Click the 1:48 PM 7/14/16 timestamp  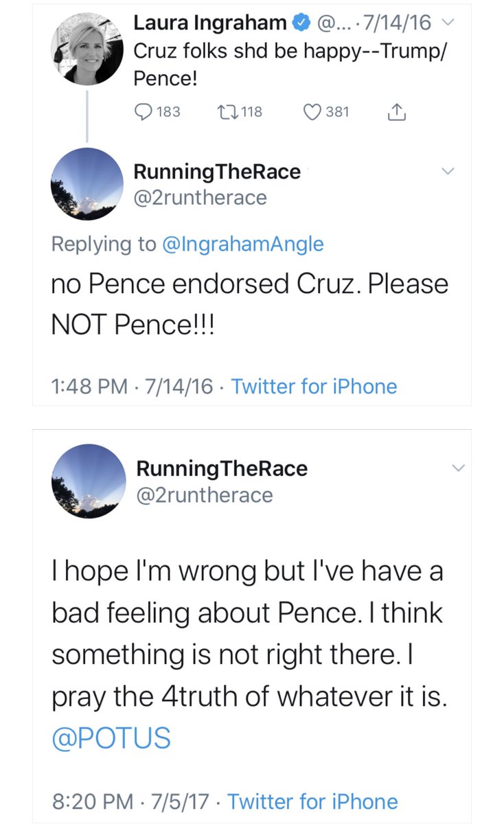coord(132,386)
